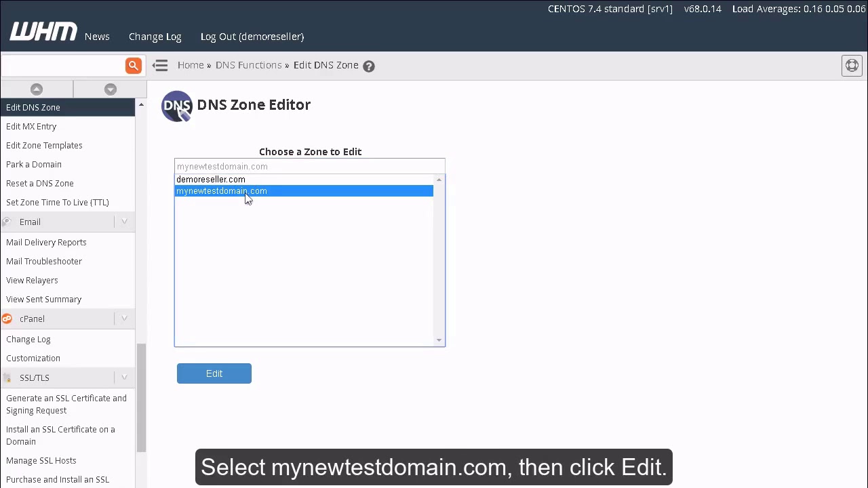Viewport: 868px width, 488px height.
Task: Click the SSL/TLS section header label
Action: [35, 378]
